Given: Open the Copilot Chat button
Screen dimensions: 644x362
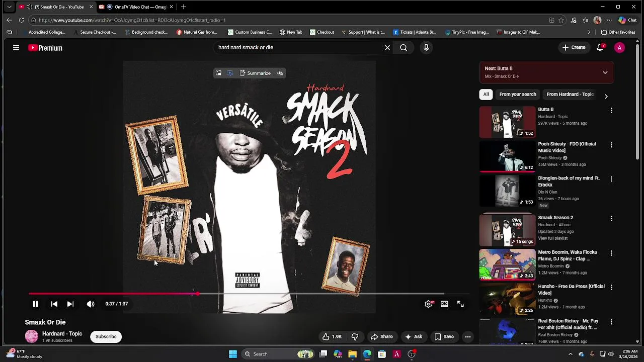Looking at the screenshot, I should [x=627, y=20].
